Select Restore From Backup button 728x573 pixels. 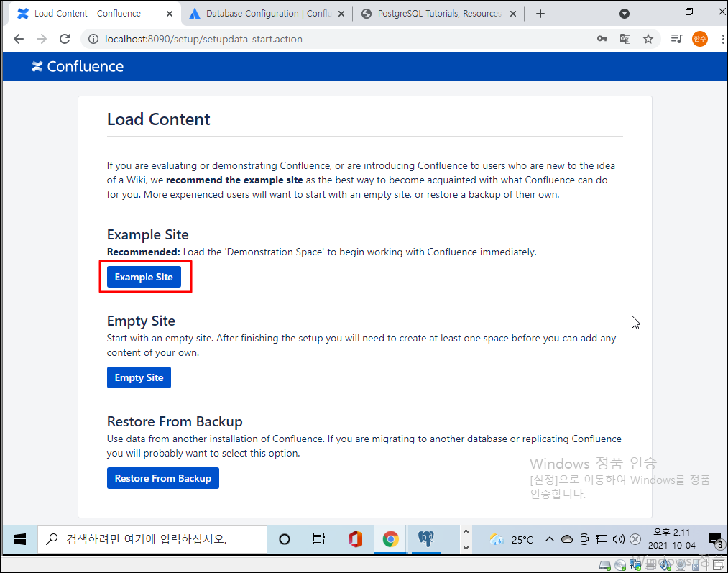point(163,478)
